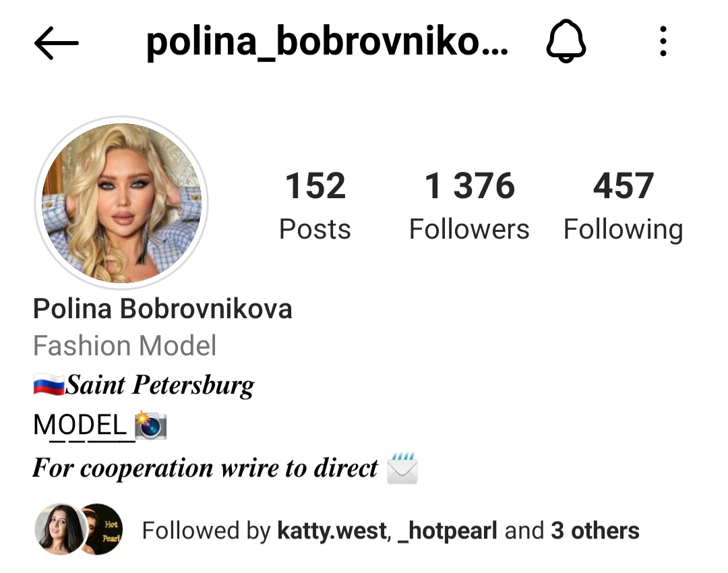Screen dimensions: 728x573
Task: Open the 1 376 Followers list
Action: point(469,204)
